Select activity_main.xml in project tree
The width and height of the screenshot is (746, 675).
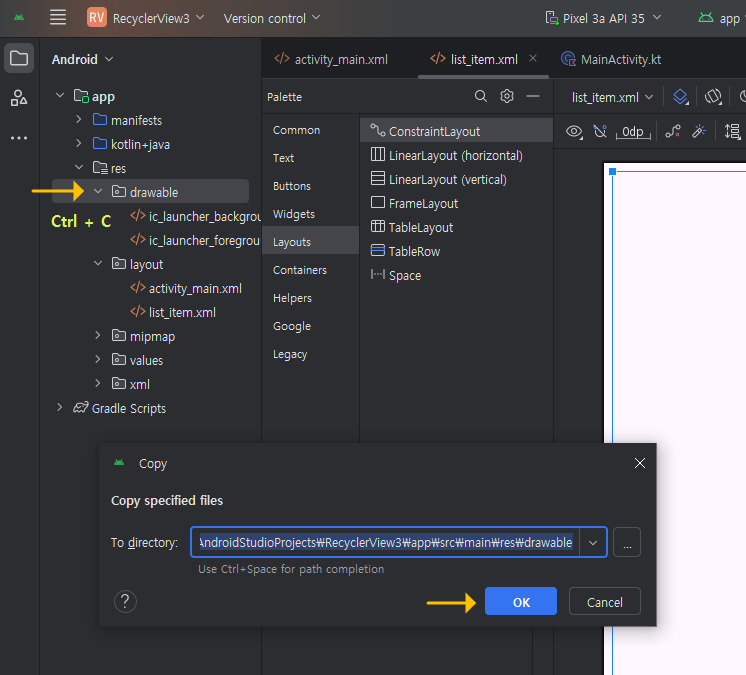point(186,288)
